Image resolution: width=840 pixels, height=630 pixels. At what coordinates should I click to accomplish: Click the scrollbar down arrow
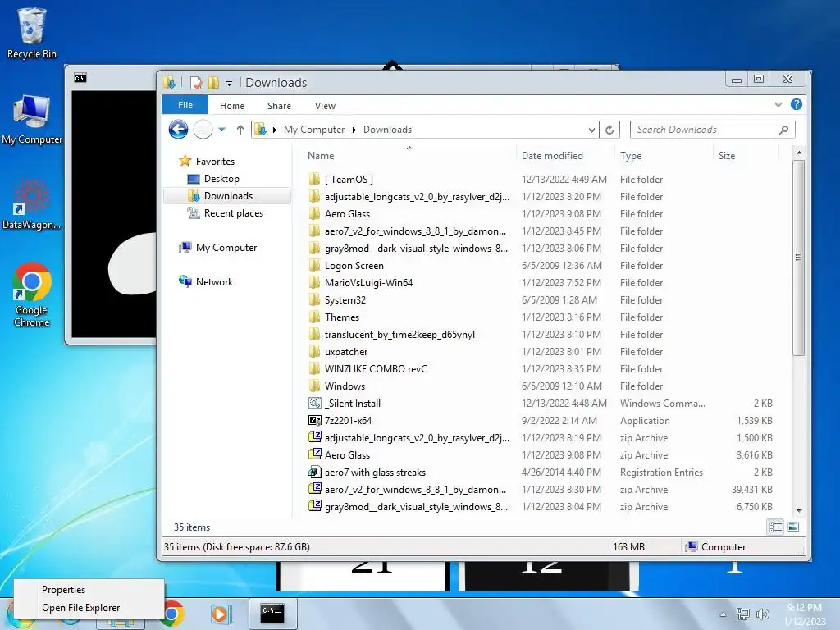[x=799, y=511]
